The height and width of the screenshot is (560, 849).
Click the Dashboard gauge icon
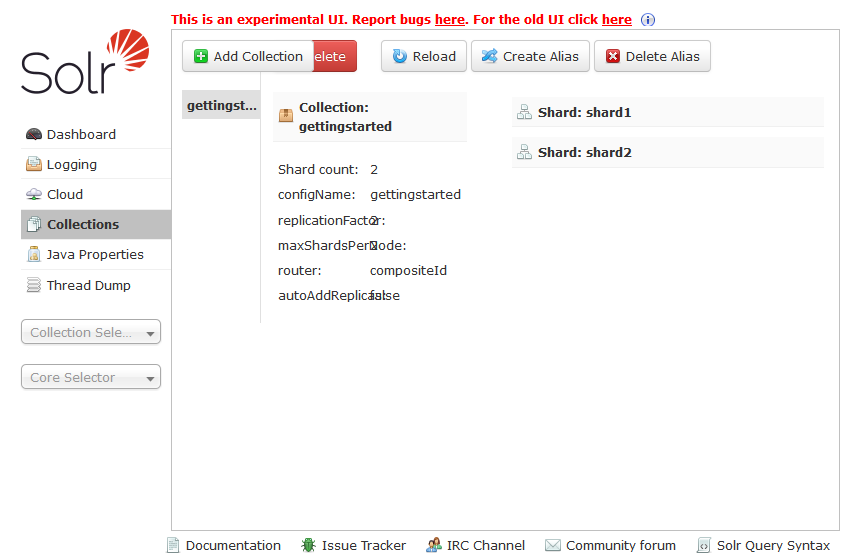click(x=34, y=134)
